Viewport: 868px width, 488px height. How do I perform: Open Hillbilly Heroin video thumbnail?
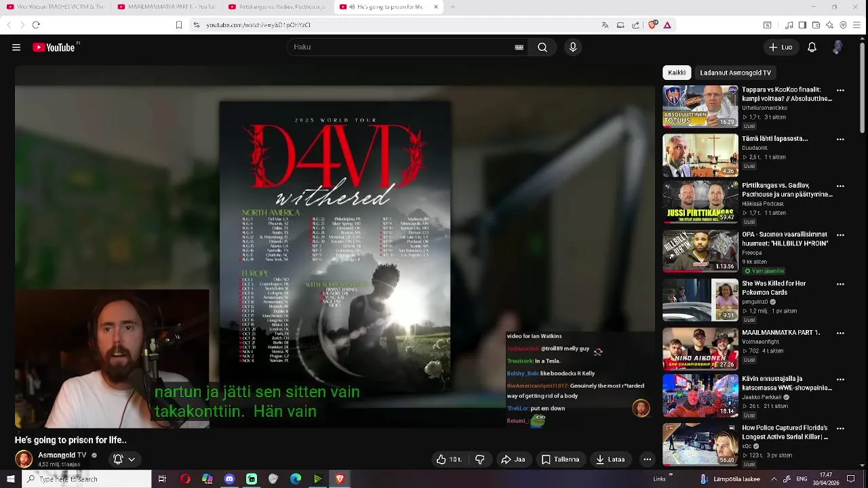click(x=701, y=251)
